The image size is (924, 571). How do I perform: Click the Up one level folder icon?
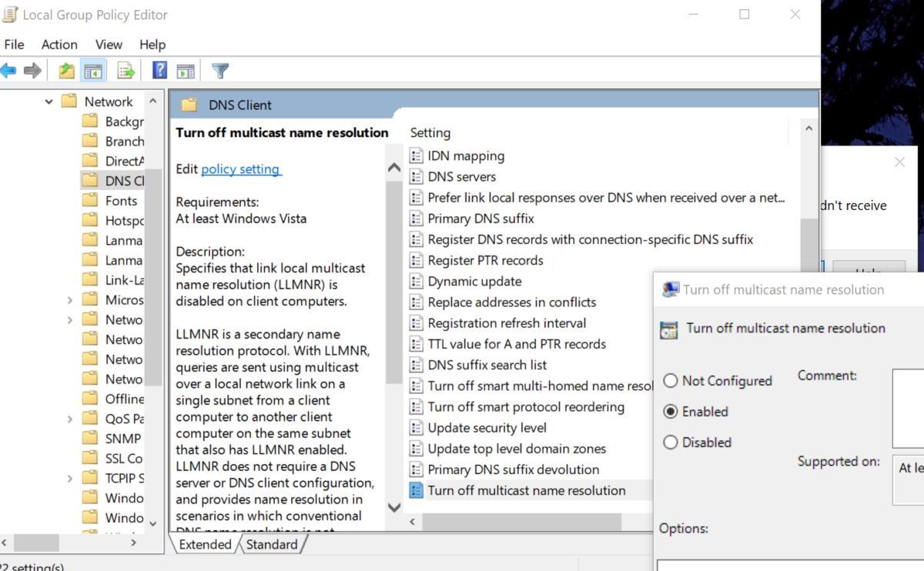[x=66, y=70]
